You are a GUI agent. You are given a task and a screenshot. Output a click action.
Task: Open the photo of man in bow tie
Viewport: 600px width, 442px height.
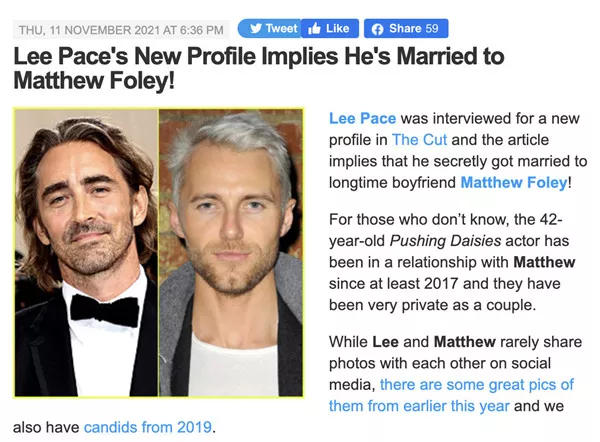(86, 253)
